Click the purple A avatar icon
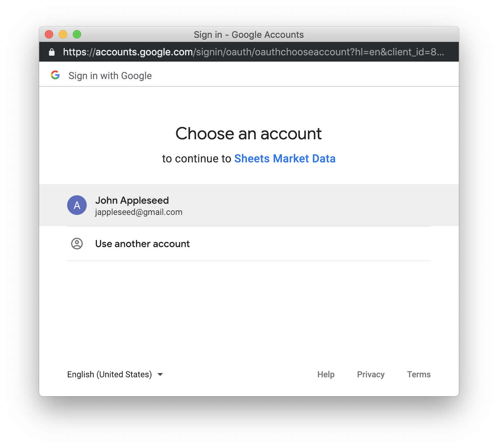 coord(77,205)
